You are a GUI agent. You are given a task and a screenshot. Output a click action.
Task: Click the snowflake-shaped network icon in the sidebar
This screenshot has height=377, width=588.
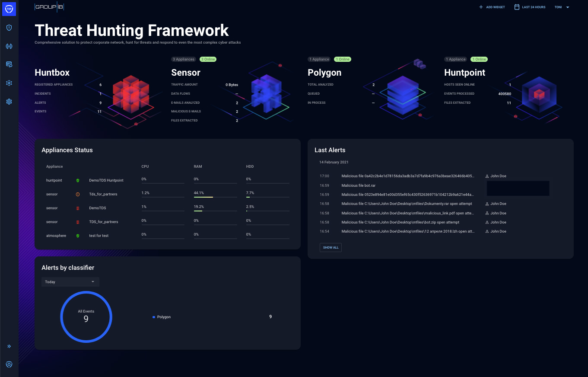click(x=9, y=83)
